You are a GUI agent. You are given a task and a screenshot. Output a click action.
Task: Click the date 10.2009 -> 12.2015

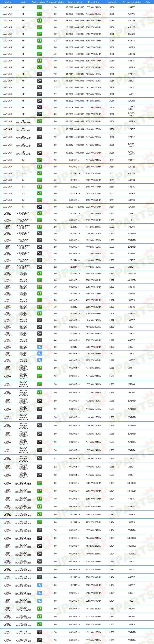(x=75, y=207)
